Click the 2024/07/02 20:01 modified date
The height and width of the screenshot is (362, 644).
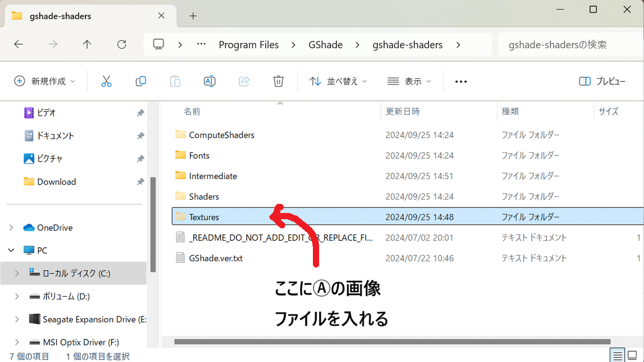(x=420, y=238)
